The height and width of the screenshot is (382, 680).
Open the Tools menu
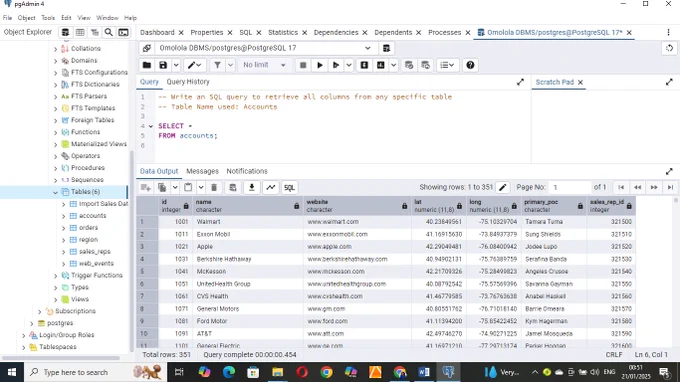pyautogui.click(x=48, y=18)
